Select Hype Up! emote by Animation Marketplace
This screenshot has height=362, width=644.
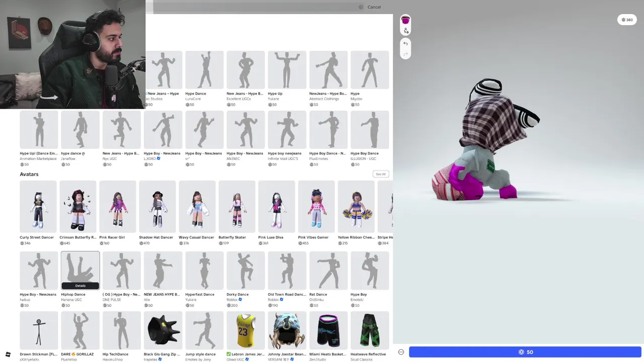tap(39, 139)
